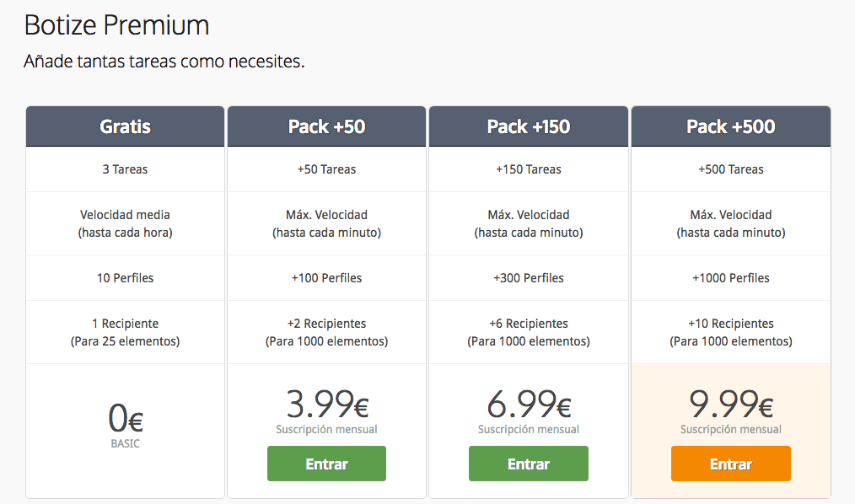
Task: Select the Pack +50 column header
Action: pyautogui.click(x=326, y=126)
